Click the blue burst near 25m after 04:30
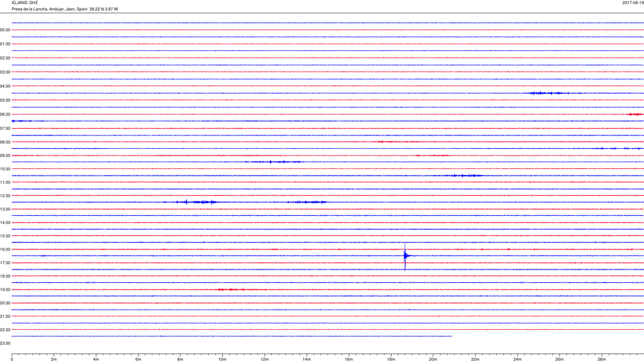Image resolution: width=644 pixels, height=362 pixels. [x=549, y=93]
